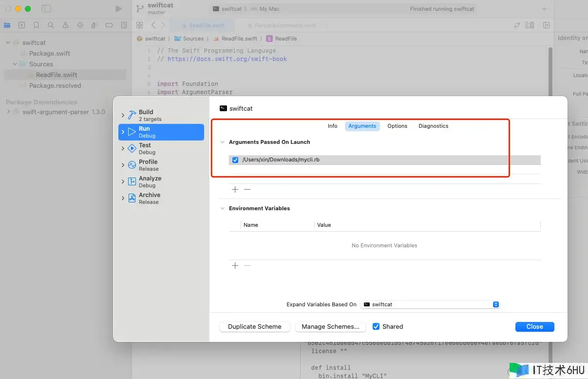Add argument with plus button under arguments list
The width and height of the screenshot is (588, 379).
[235, 189]
